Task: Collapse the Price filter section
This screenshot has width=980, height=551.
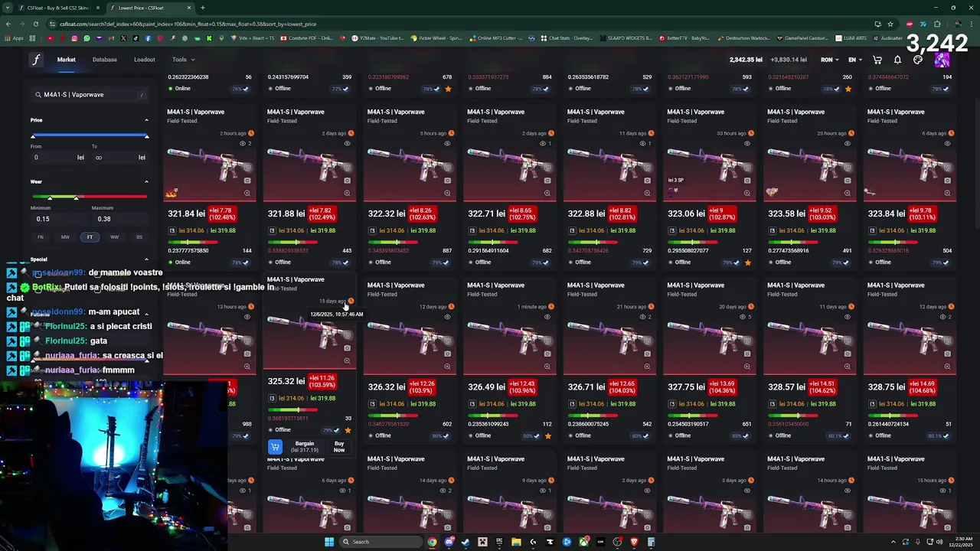Action: click(146, 120)
